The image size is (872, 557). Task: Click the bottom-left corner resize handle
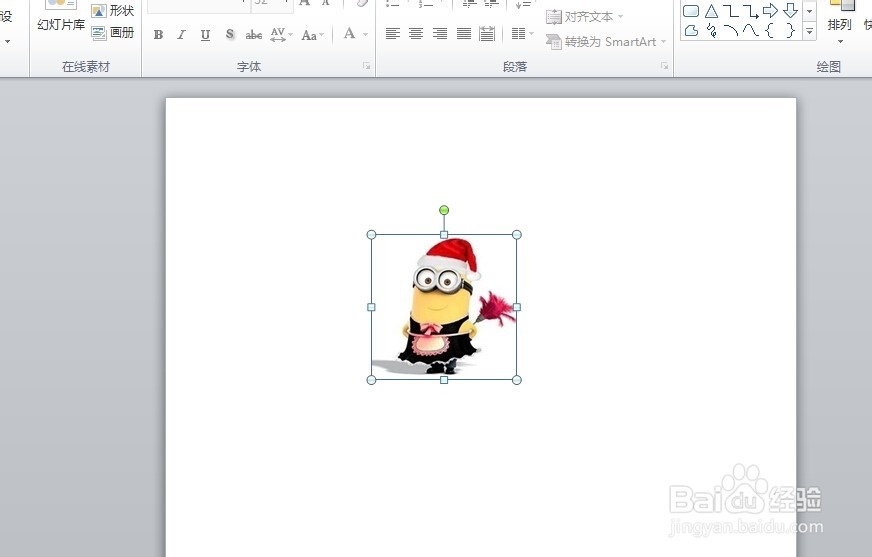tap(371, 380)
